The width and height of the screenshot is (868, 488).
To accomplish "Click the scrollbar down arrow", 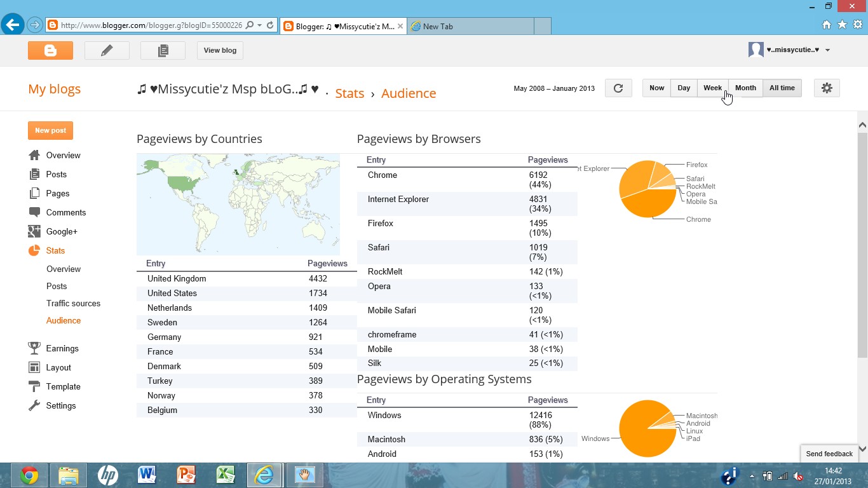I will (x=862, y=449).
